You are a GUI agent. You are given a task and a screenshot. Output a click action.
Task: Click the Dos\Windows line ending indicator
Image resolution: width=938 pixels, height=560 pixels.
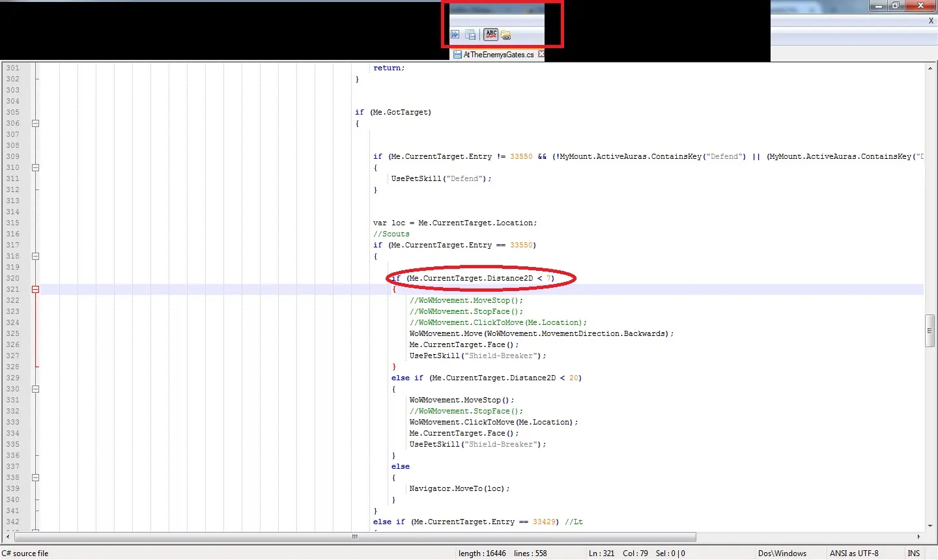pyautogui.click(x=782, y=553)
